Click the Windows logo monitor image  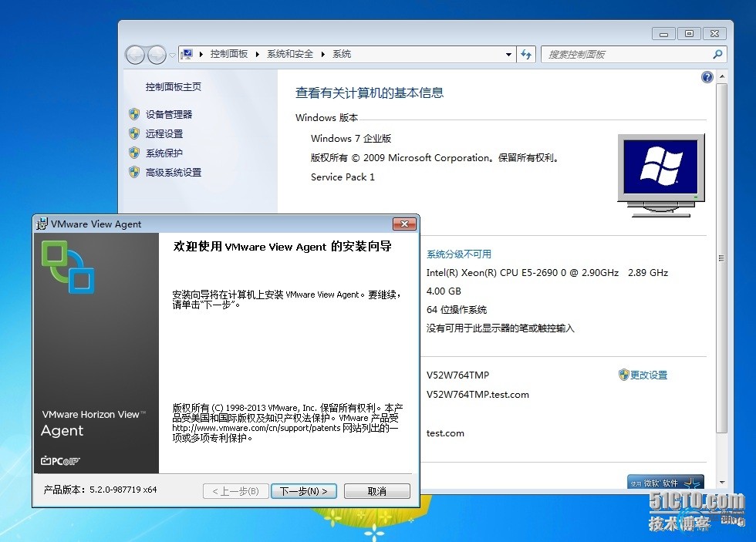661,175
